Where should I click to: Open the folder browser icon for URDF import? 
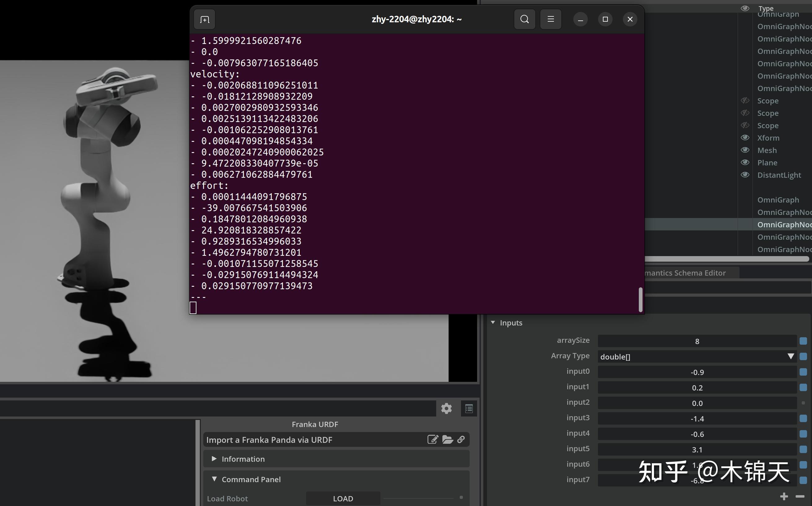[447, 439]
